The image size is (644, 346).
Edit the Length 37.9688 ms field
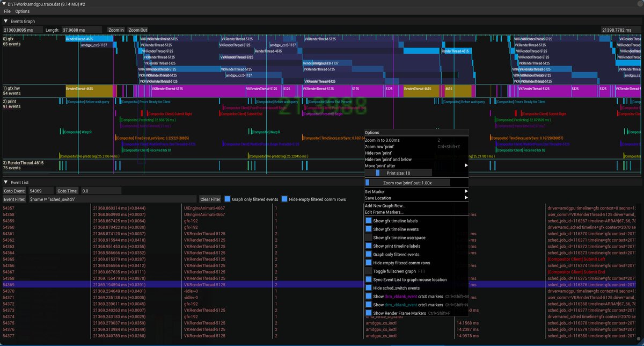tap(81, 30)
